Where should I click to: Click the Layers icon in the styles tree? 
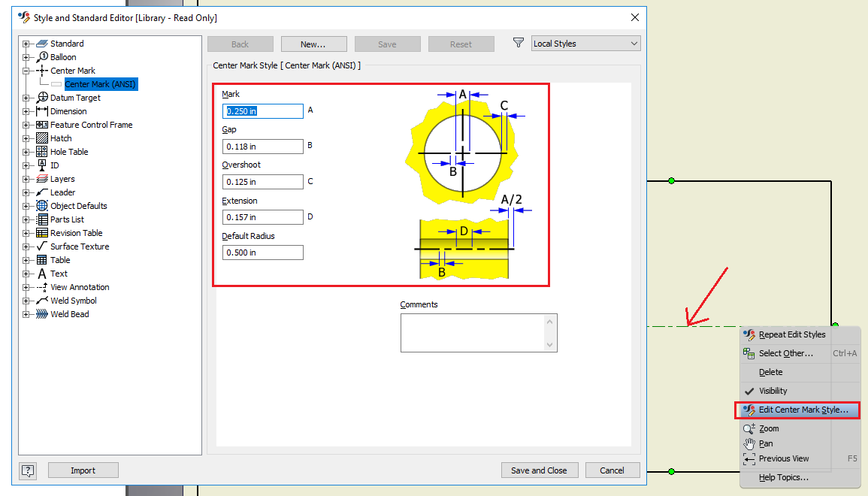pyautogui.click(x=41, y=178)
